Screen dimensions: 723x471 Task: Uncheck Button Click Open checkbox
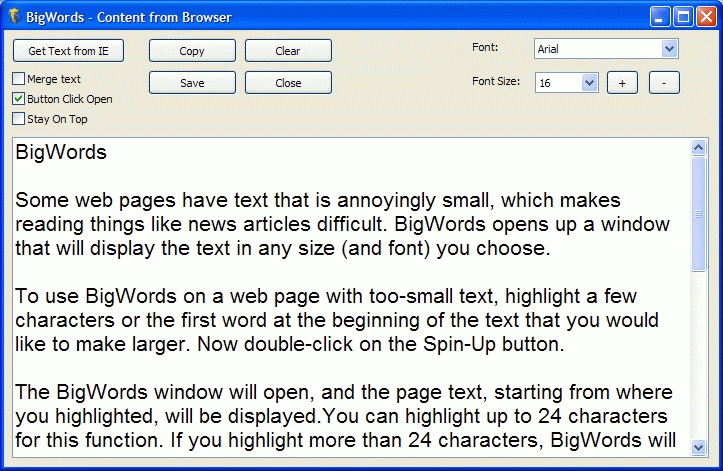tap(18, 99)
